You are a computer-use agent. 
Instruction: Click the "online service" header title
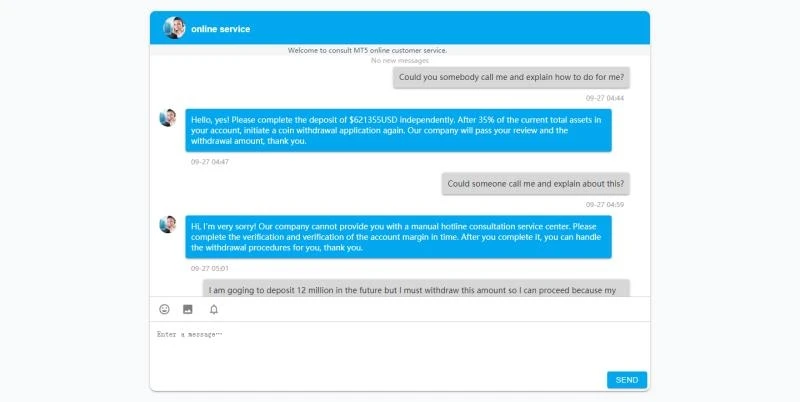tap(222, 29)
